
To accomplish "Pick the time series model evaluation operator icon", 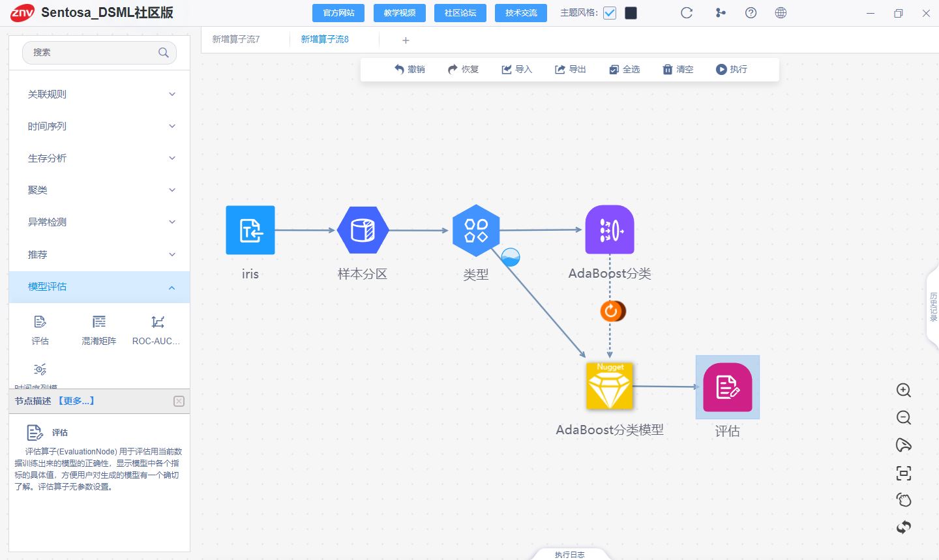I will tap(40, 370).
